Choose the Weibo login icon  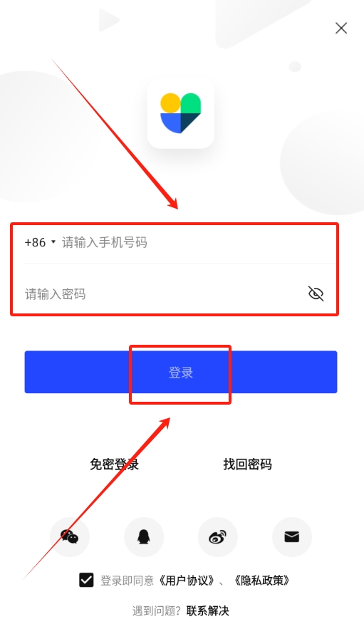[218, 536]
